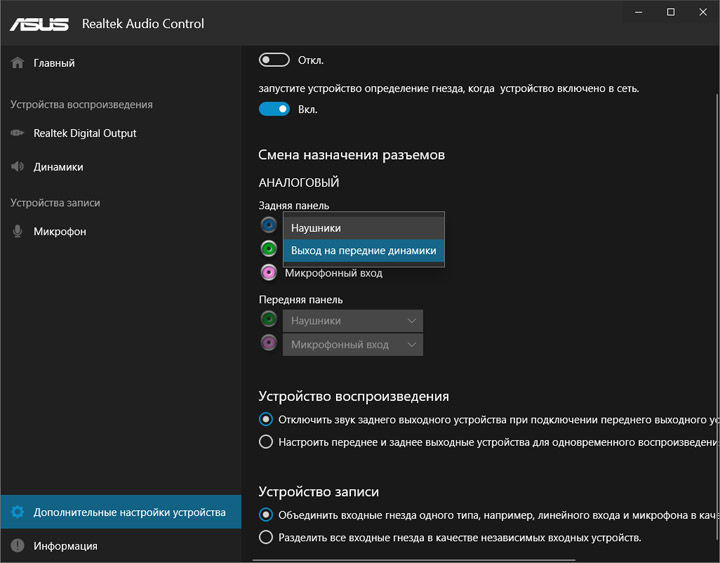Click the green front panel jack icon
This screenshot has height=563, width=720.
pyautogui.click(x=269, y=319)
